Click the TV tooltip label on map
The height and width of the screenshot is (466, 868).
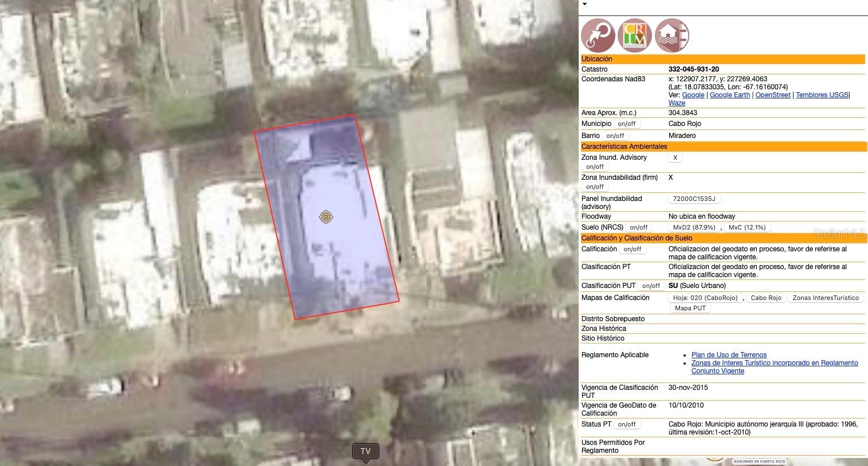point(366,451)
